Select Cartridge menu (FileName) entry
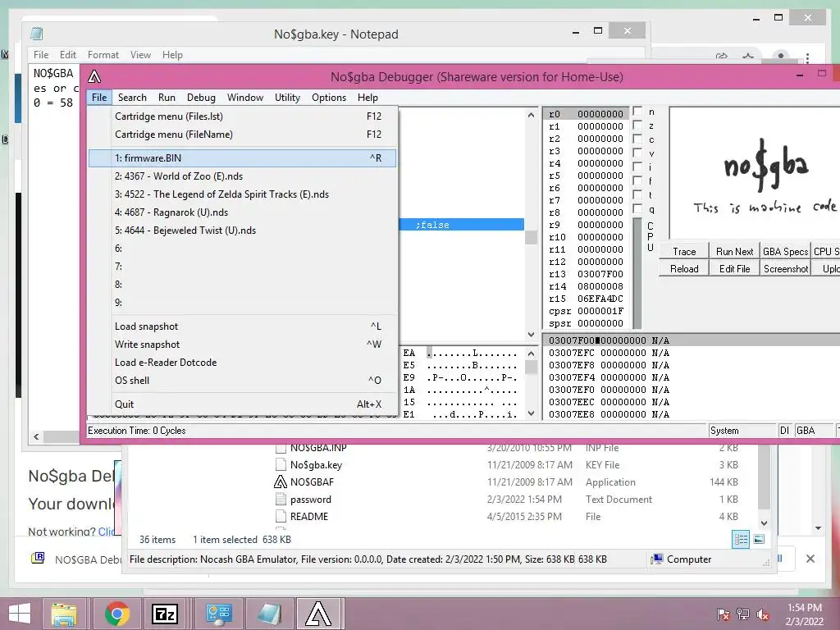840x630 pixels. (242, 135)
